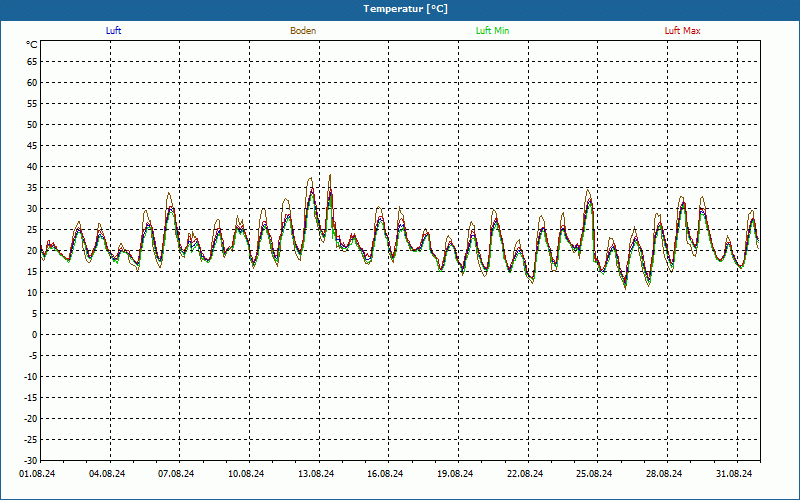Click the -10 value on temperature axis
The image size is (800, 500).
30,377
